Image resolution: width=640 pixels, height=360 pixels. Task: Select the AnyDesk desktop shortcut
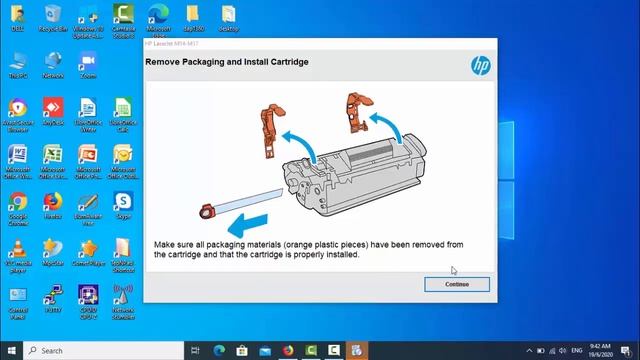click(x=53, y=112)
